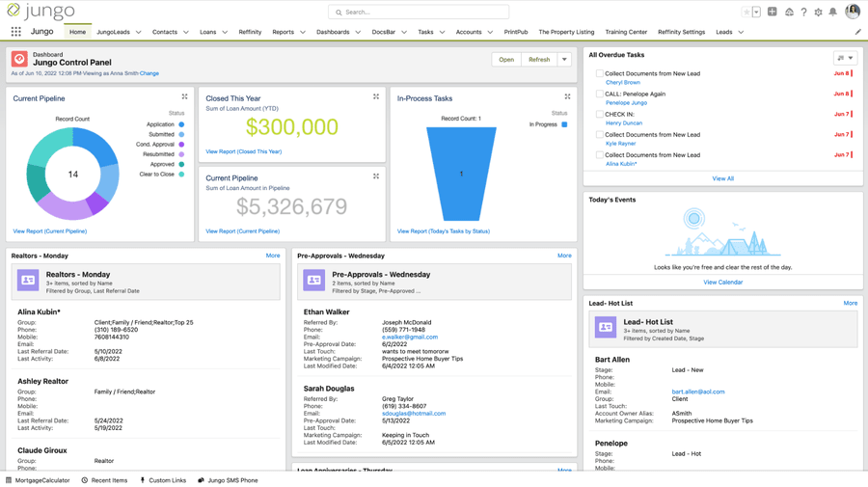The width and height of the screenshot is (868, 487).
Task: Open the PrintPub tab
Action: click(x=516, y=32)
